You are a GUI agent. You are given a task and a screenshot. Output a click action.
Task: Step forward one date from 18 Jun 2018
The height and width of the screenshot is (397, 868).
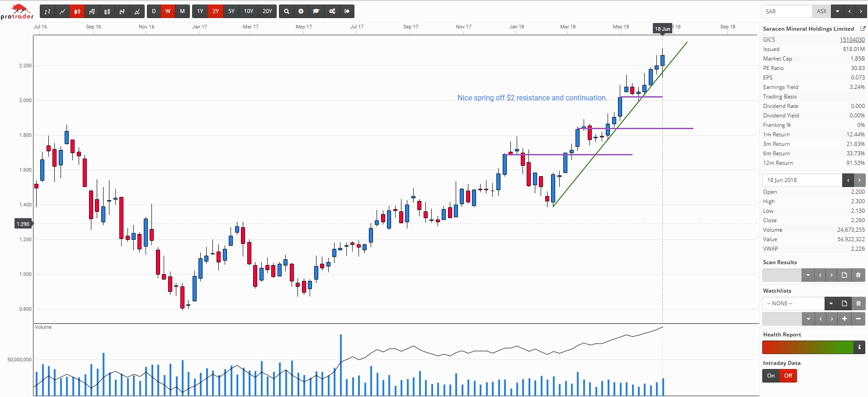(x=859, y=180)
